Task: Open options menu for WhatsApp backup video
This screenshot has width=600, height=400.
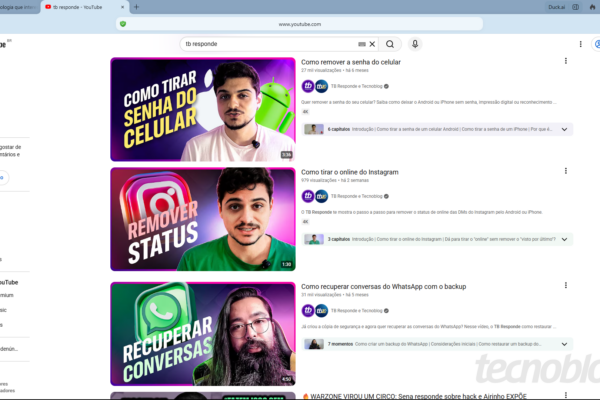Action: click(x=566, y=285)
